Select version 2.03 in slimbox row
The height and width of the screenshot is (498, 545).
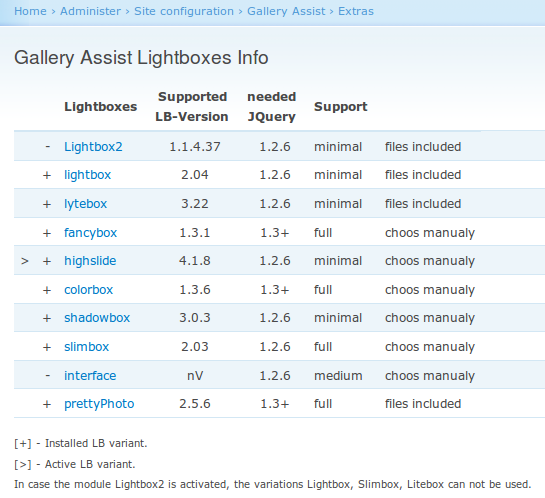coord(195,347)
